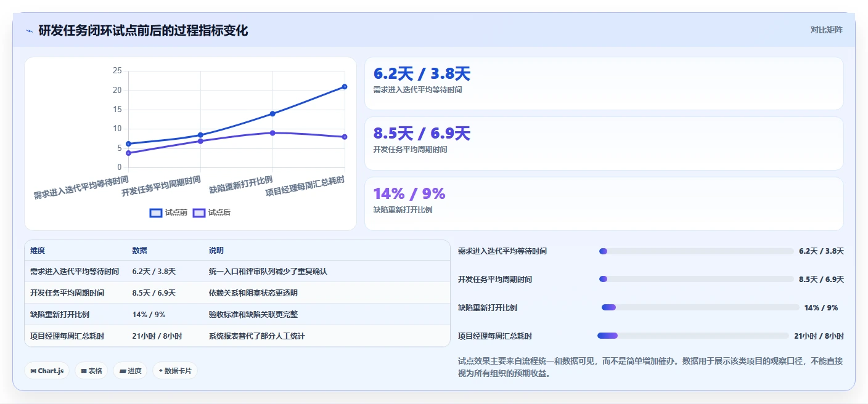Click value 21小时 / 8小时 beside progress bar
Screen dimensions: 868x404
[x=819, y=336]
